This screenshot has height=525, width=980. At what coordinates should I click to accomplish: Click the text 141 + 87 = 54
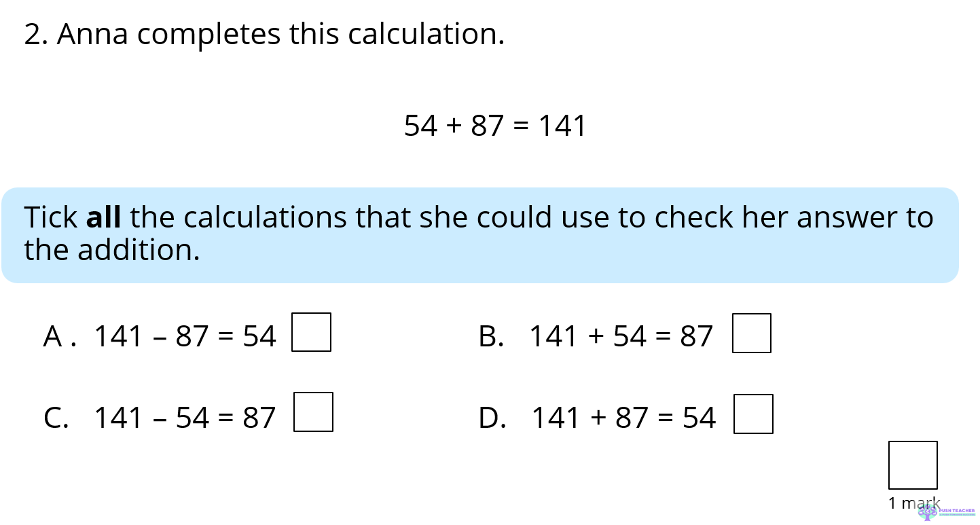point(623,418)
